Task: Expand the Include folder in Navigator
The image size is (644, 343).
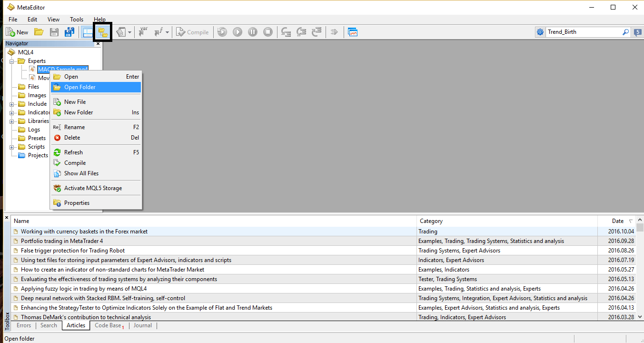Action: click(x=12, y=104)
